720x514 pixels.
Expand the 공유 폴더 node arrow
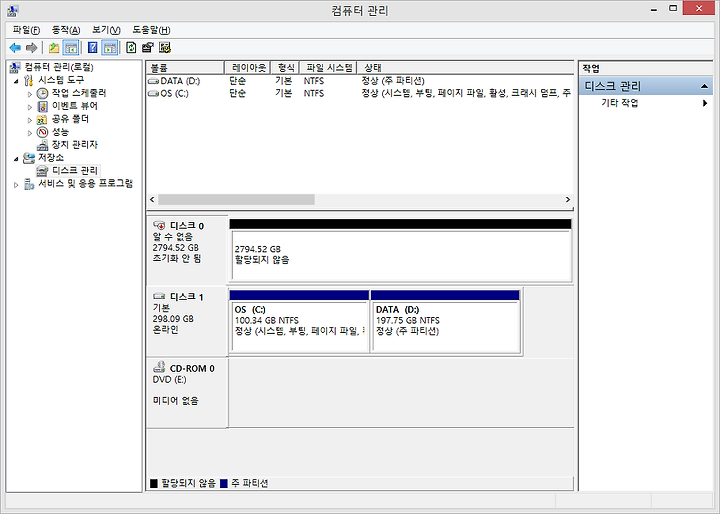coord(30,120)
